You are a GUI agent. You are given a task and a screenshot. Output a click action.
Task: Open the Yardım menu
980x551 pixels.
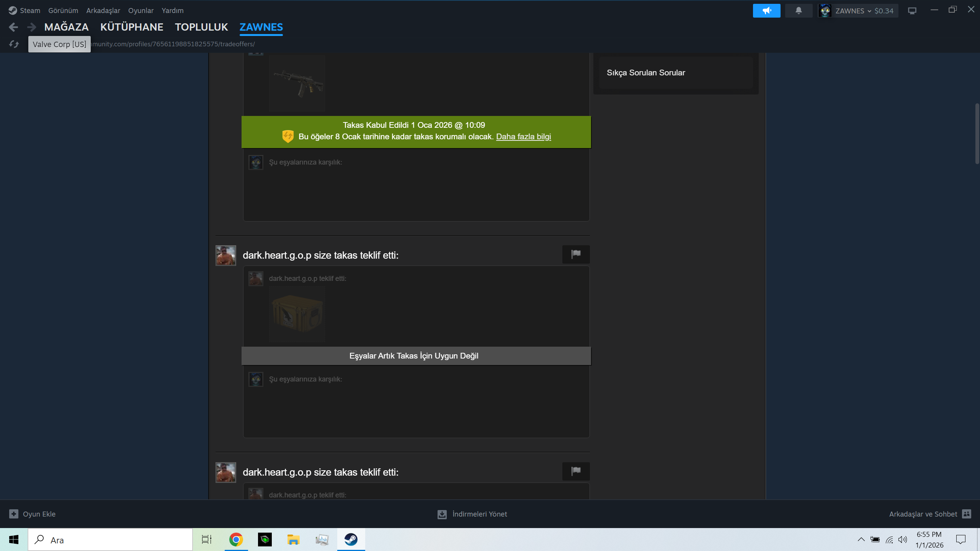[173, 10]
